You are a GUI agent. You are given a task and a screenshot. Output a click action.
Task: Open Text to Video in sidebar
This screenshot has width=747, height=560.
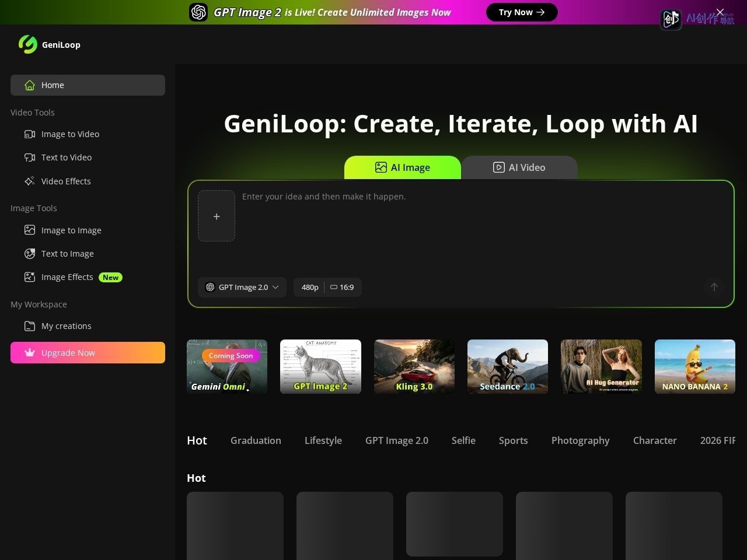pyautogui.click(x=88, y=157)
